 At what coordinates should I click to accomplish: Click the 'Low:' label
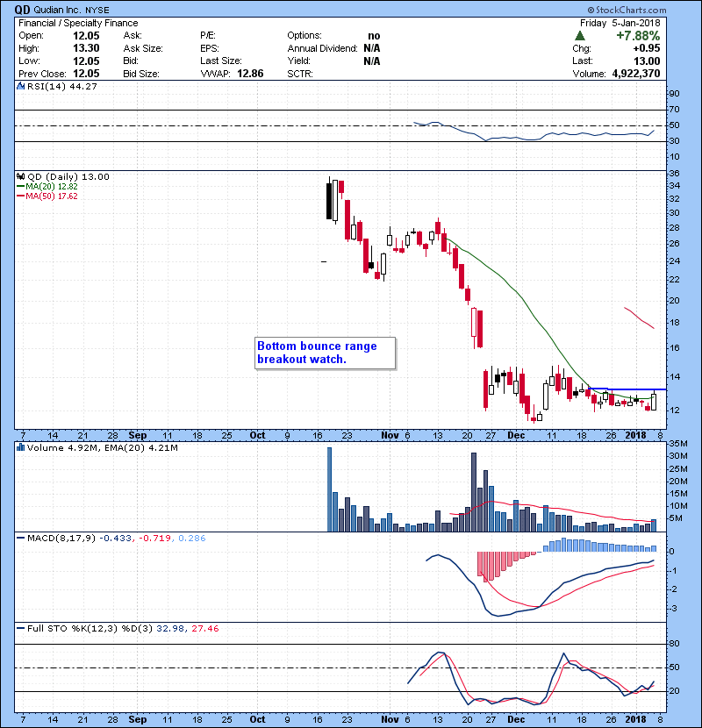coord(29,61)
